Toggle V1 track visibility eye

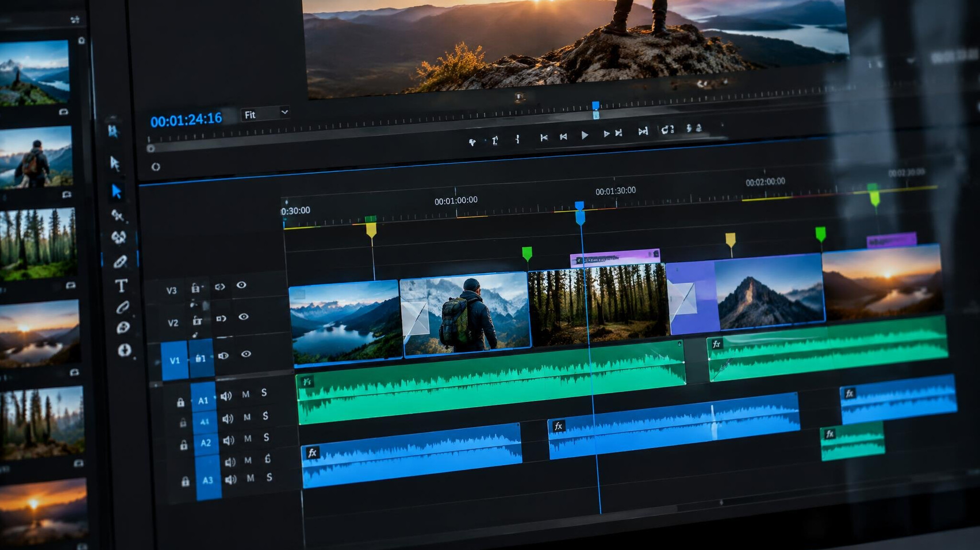click(x=246, y=354)
